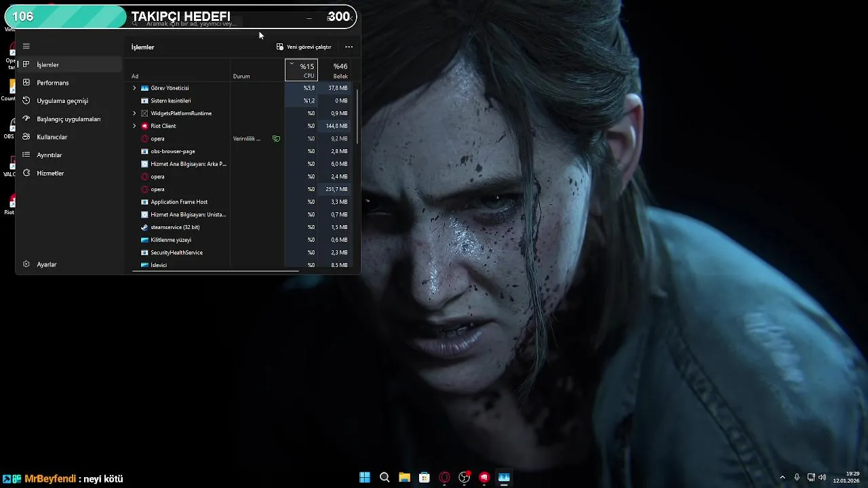The image size is (868, 488).
Task: Select the steamservice (32 bit) process icon
Action: click(x=144, y=227)
